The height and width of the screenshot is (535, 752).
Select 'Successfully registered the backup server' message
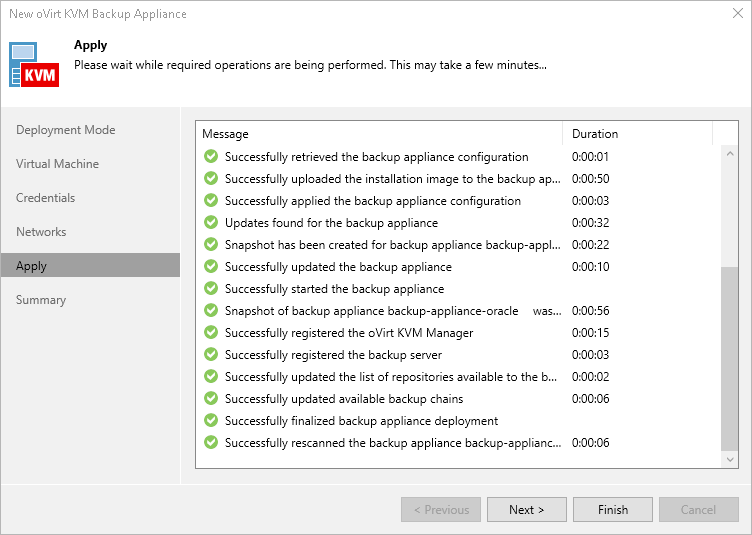point(333,355)
